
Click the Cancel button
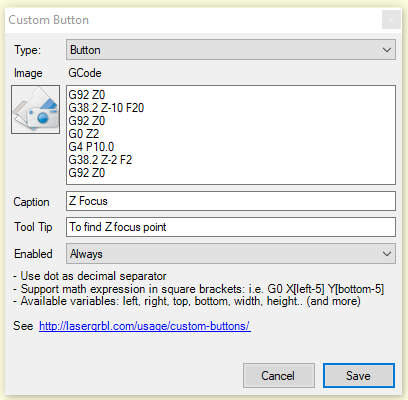279,376
